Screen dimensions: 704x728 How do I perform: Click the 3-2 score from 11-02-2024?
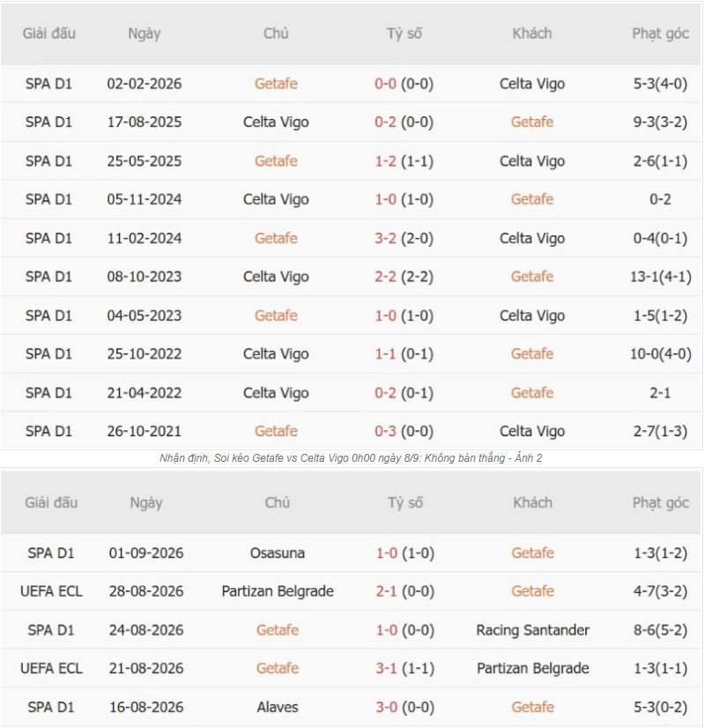point(385,238)
